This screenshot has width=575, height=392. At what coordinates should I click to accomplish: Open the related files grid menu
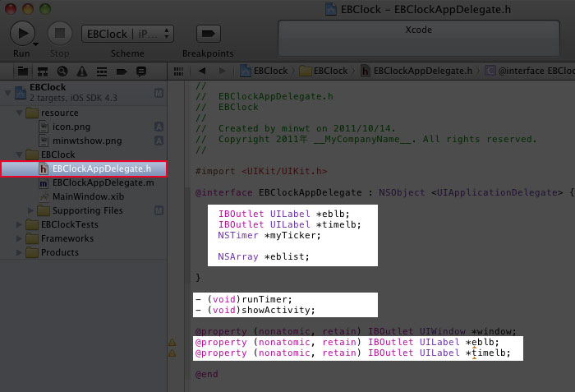(178, 71)
